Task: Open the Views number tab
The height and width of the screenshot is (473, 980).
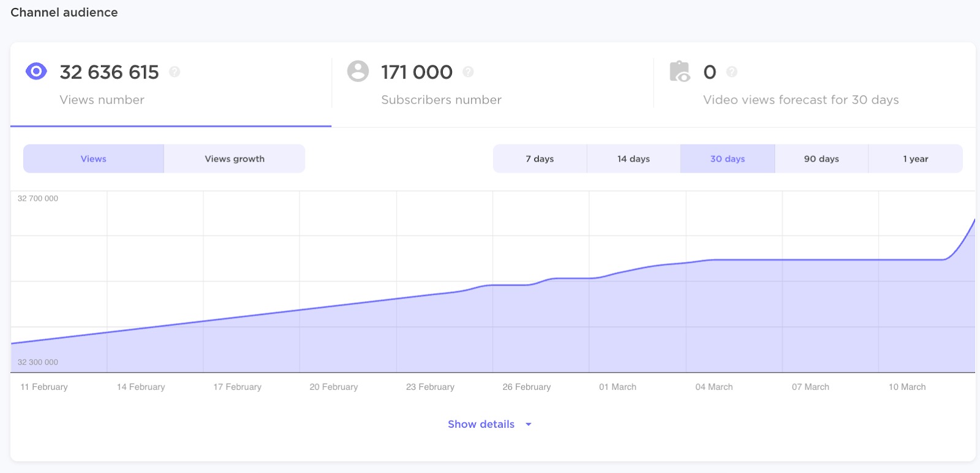Action: click(x=171, y=85)
